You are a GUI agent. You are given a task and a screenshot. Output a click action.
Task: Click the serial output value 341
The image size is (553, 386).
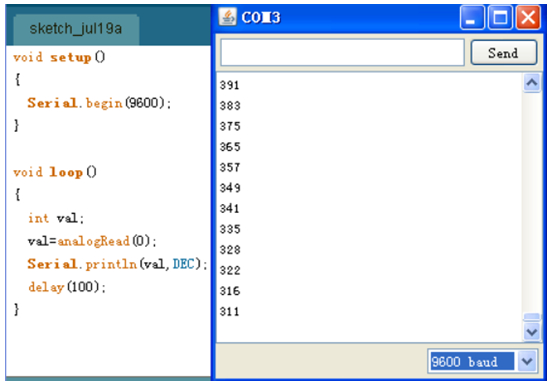pos(230,209)
